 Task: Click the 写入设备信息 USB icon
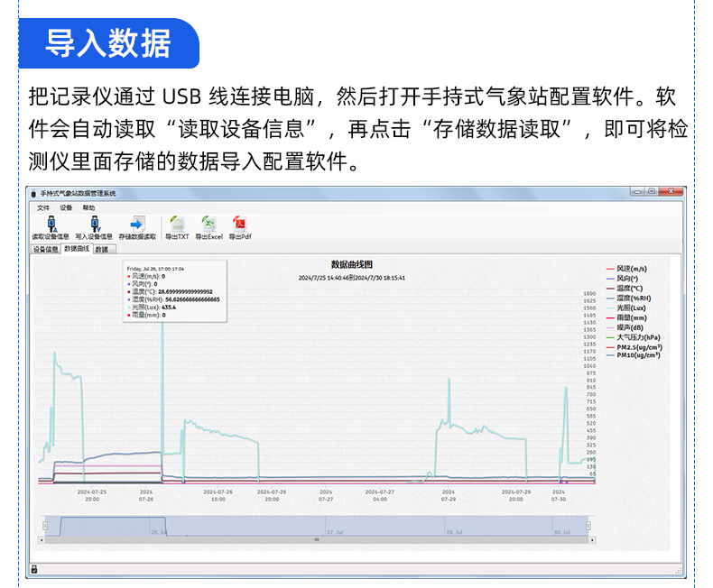pyautogui.click(x=93, y=224)
